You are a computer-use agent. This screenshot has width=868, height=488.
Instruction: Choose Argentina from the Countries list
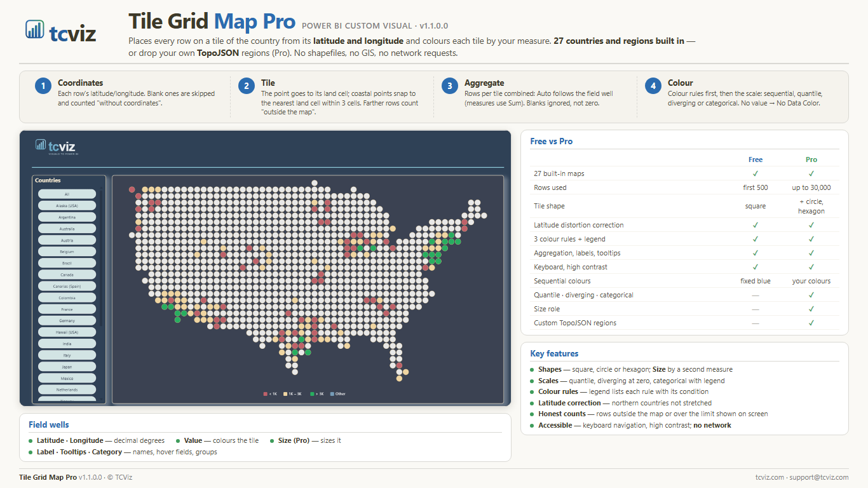point(67,217)
